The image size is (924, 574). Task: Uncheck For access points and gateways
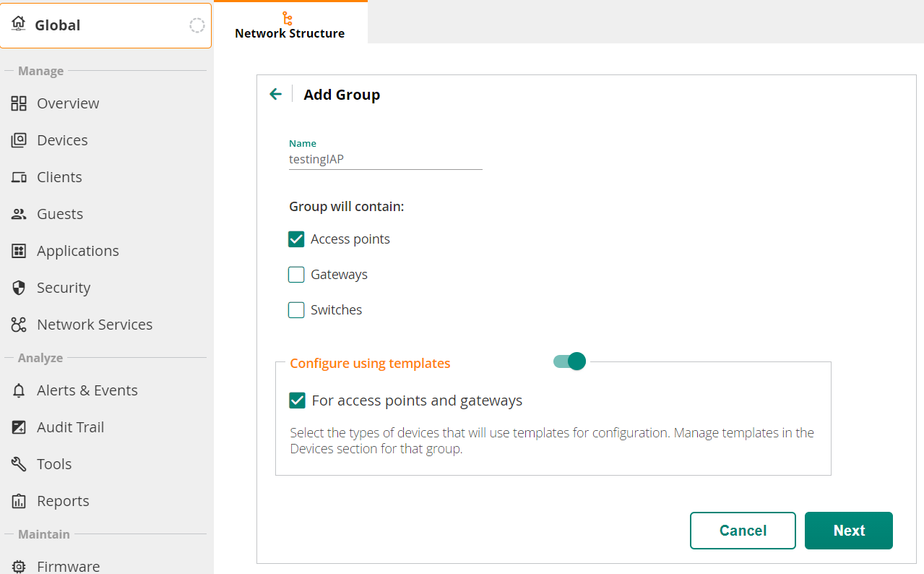coord(297,400)
